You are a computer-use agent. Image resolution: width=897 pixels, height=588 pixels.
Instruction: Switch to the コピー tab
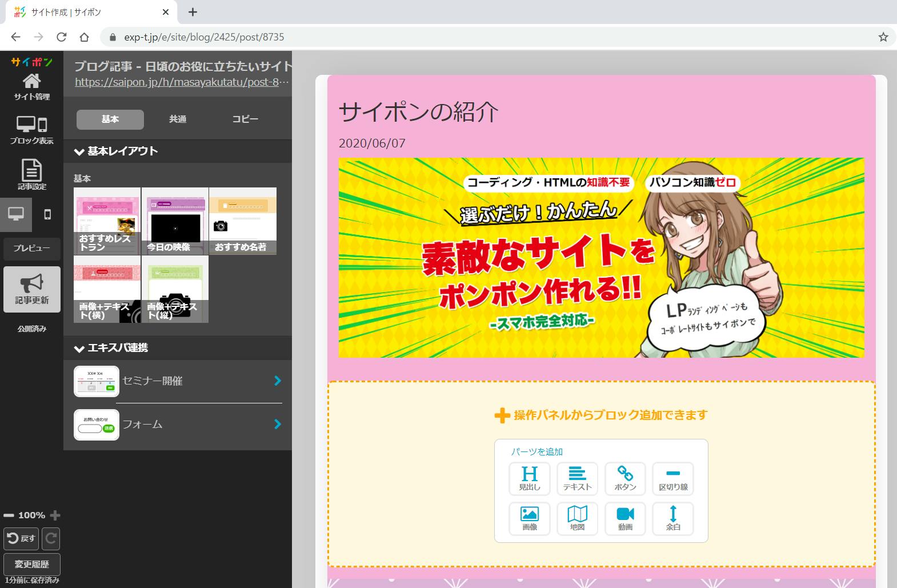pos(245,119)
